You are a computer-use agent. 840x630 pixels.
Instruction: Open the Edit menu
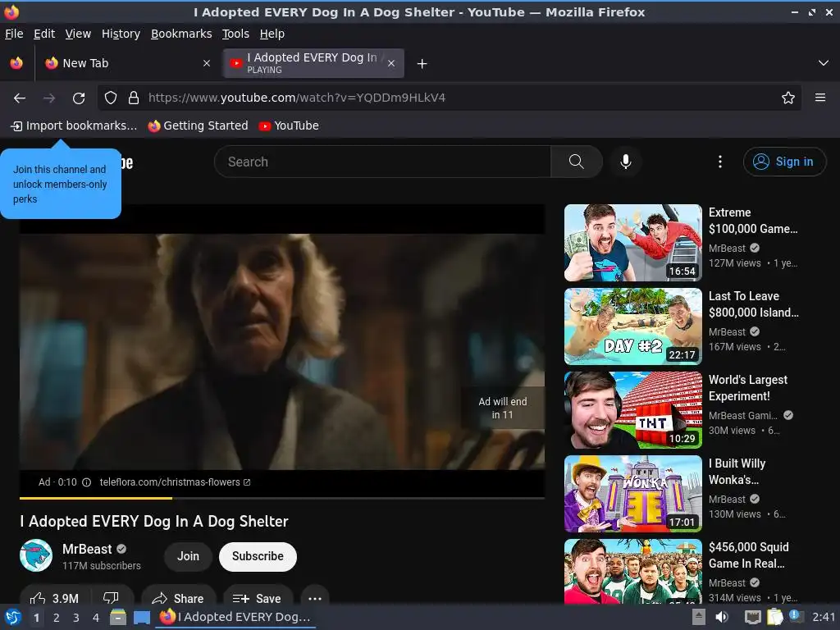coord(44,34)
